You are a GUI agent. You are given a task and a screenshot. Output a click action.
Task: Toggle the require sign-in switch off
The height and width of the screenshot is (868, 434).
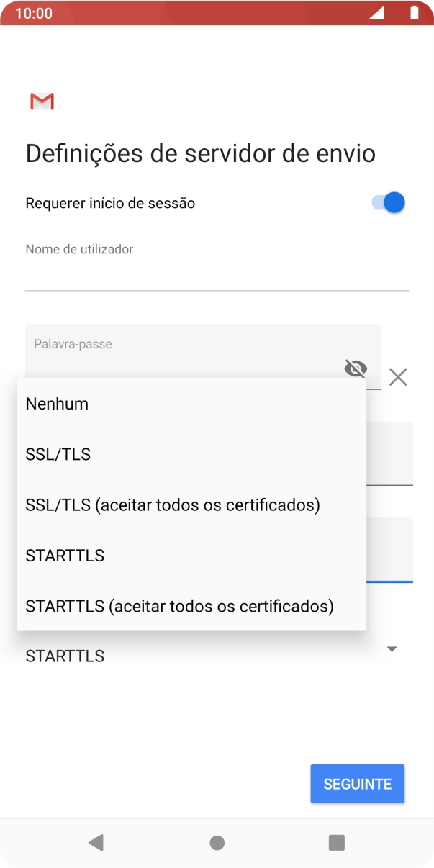[x=387, y=202]
